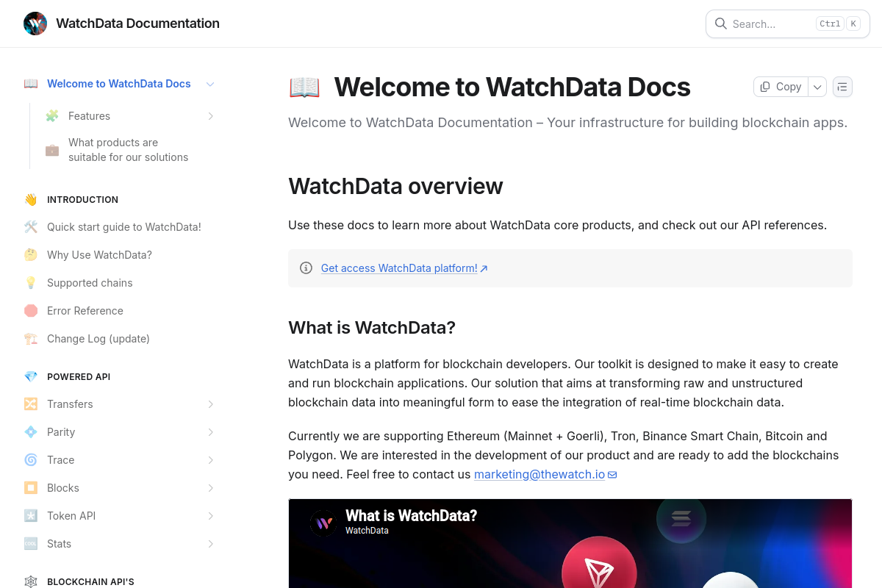Open the Blocks sidebar item
Image resolution: width=882 pixels, height=588 pixels.
[x=63, y=488]
